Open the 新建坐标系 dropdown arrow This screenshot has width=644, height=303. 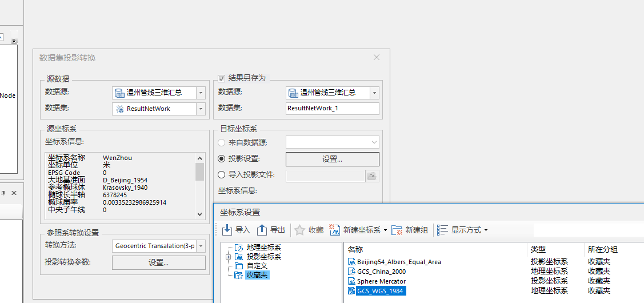click(385, 230)
